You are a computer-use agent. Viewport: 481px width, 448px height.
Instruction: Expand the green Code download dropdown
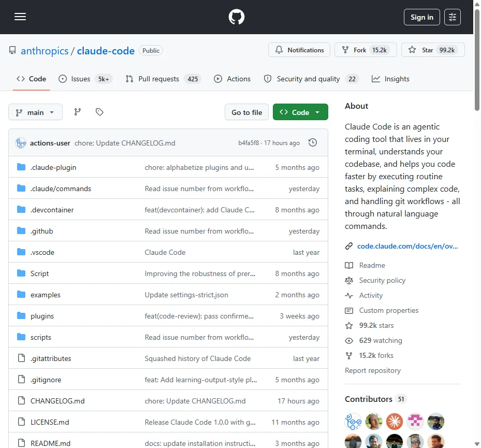point(300,112)
